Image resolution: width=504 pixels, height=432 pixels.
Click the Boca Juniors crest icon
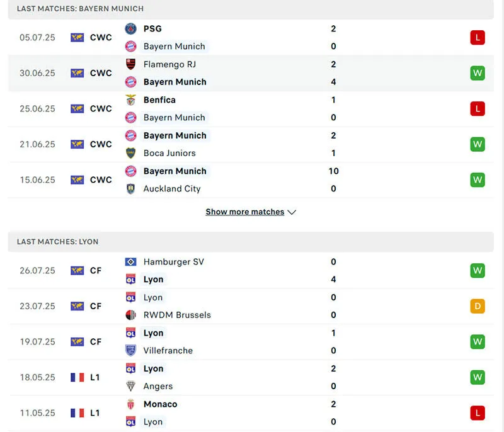point(130,153)
